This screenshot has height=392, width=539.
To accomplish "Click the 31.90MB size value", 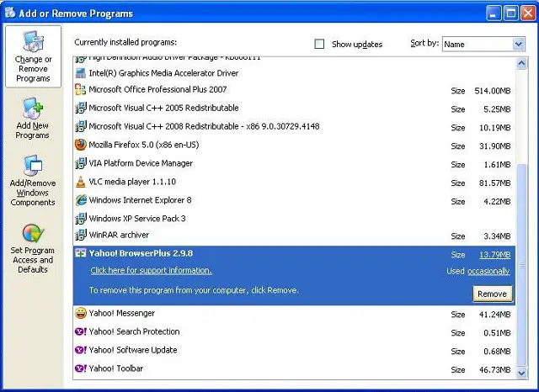I will click(x=494, y=146).
